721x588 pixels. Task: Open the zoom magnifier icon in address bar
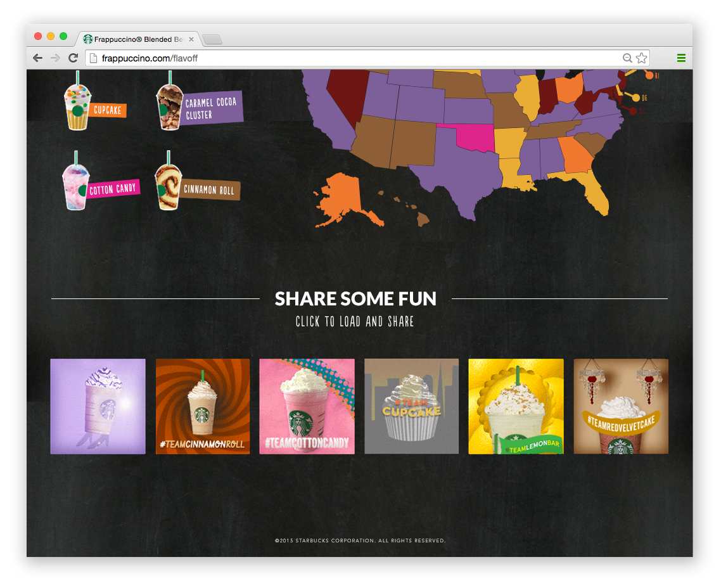(627, 58)
